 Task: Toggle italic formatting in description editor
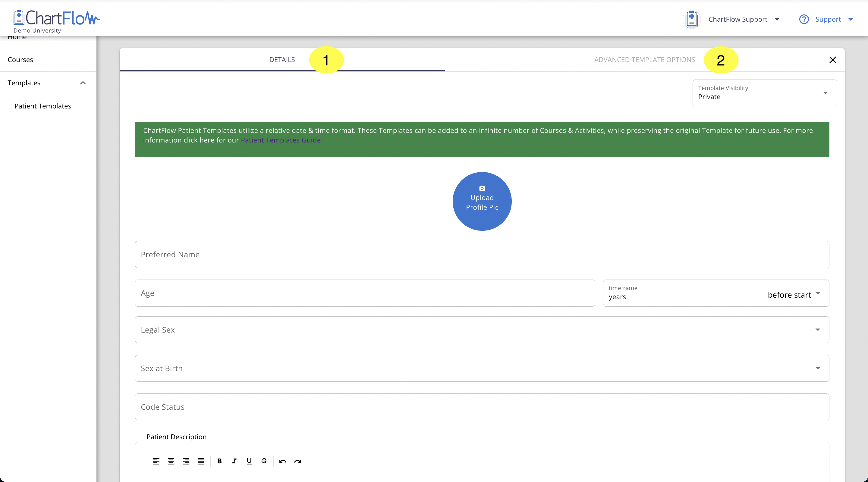[234, 461]
